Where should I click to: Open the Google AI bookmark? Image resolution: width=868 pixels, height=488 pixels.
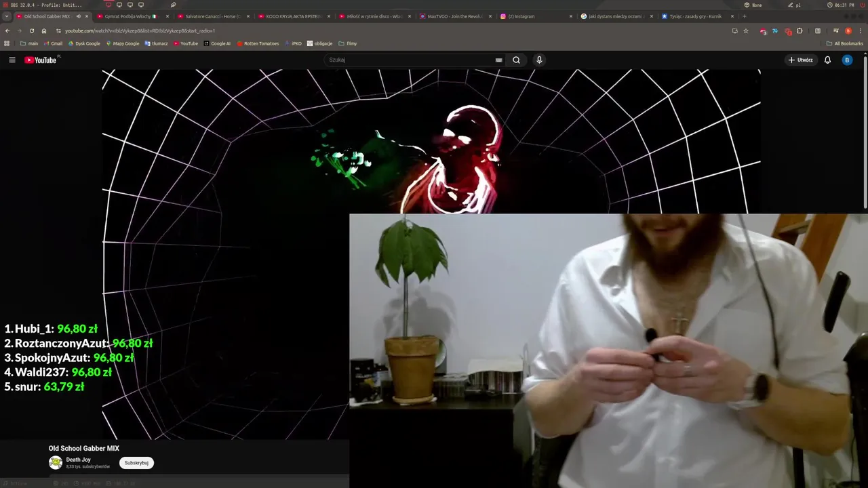click(217, 43)
